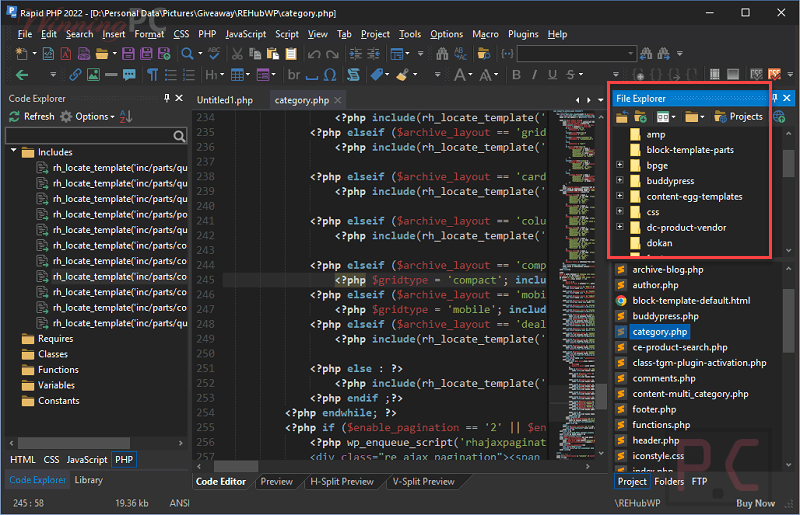The image size is (800, 515).
Task: Switch to H-Split Preview tab
Action: 342,481
